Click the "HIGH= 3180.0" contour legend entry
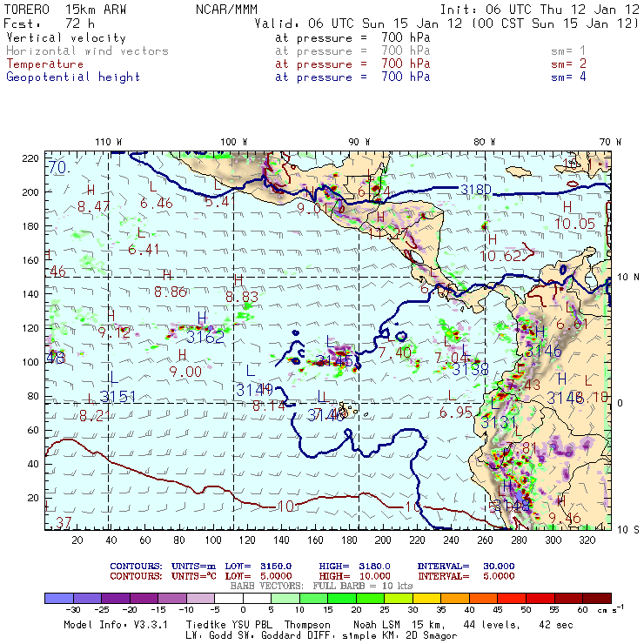The image size is (644, 644). pos(355,567)
